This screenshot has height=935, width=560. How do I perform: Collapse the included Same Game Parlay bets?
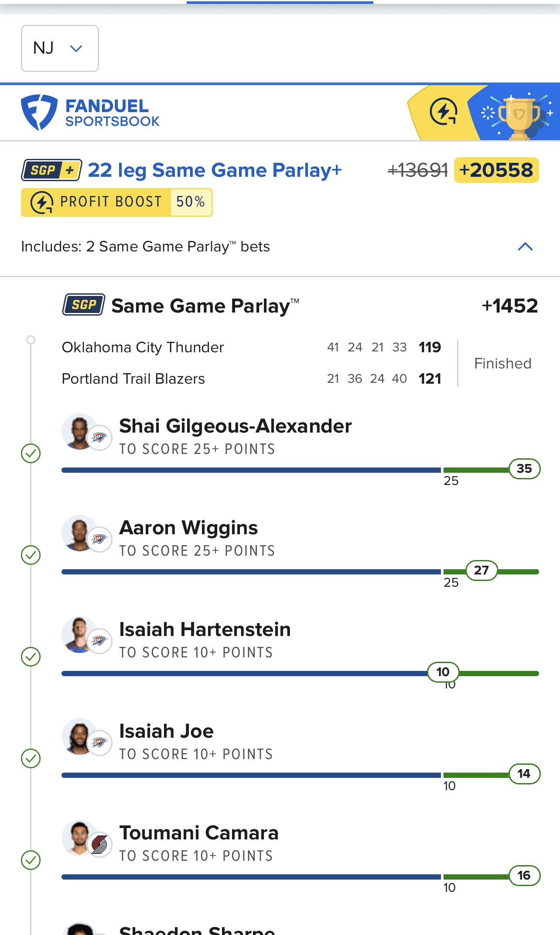tap(525, 247)
